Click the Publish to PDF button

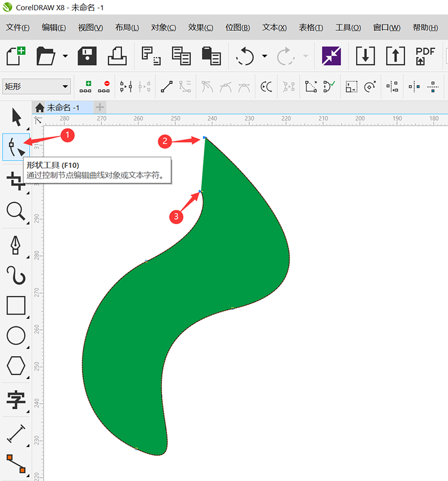coord(426,56)
